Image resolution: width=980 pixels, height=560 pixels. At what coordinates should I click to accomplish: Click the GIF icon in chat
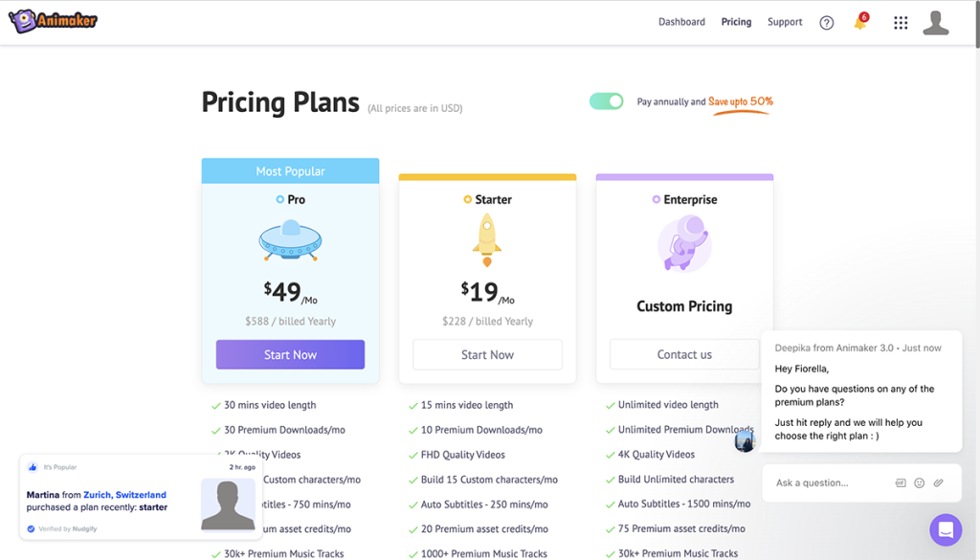click(901, 483)
